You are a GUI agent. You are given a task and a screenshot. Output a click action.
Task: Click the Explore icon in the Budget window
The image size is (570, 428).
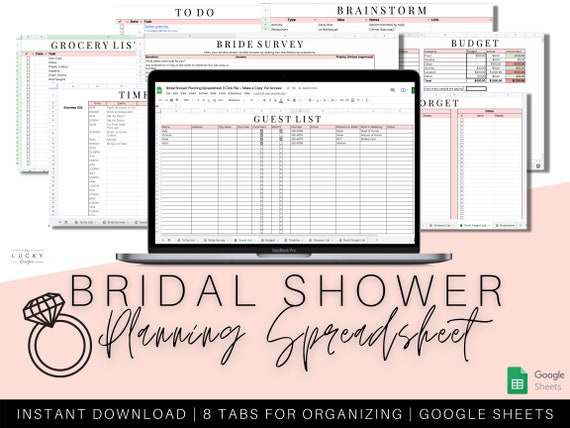coord(538,166)
